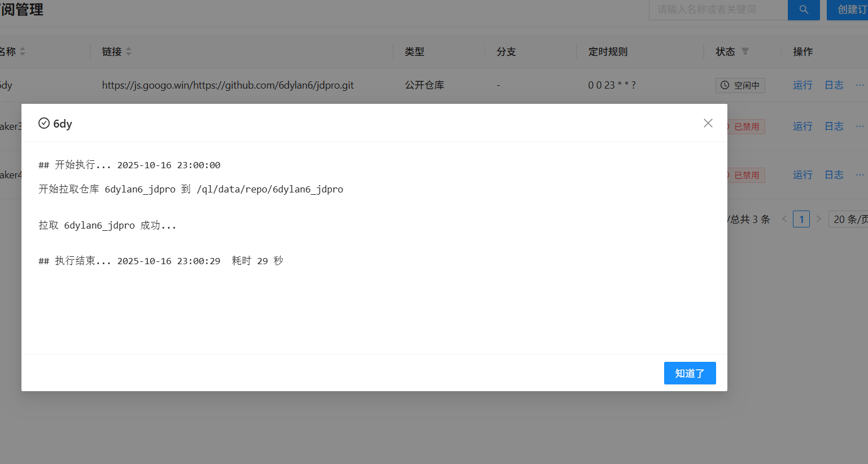The image size is (868, 464).
Task: Open more actions for the aker4 row
Action: click(860, 175)
